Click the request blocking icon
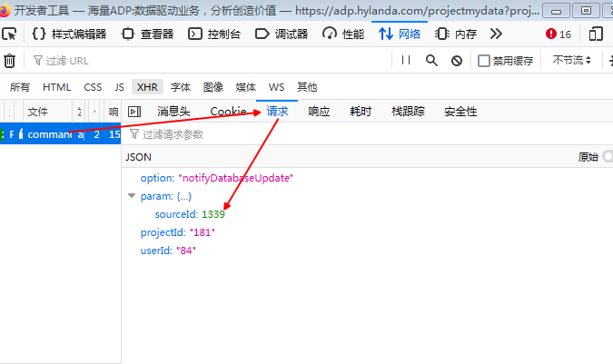 pyautogui.click(x=456, y=61)
